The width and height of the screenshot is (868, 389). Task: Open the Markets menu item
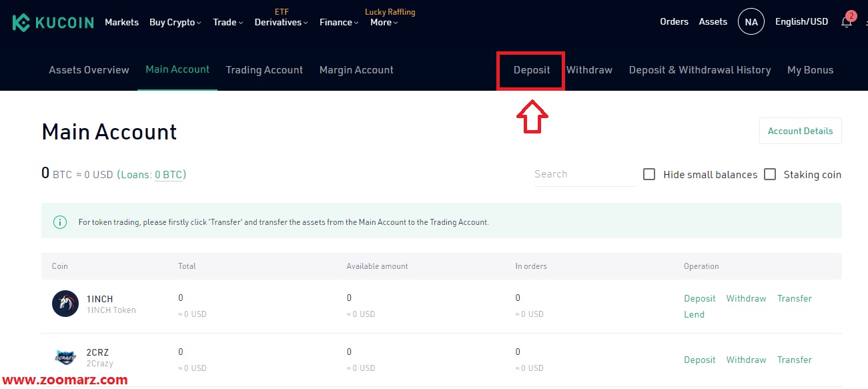(x=121, y=22)
